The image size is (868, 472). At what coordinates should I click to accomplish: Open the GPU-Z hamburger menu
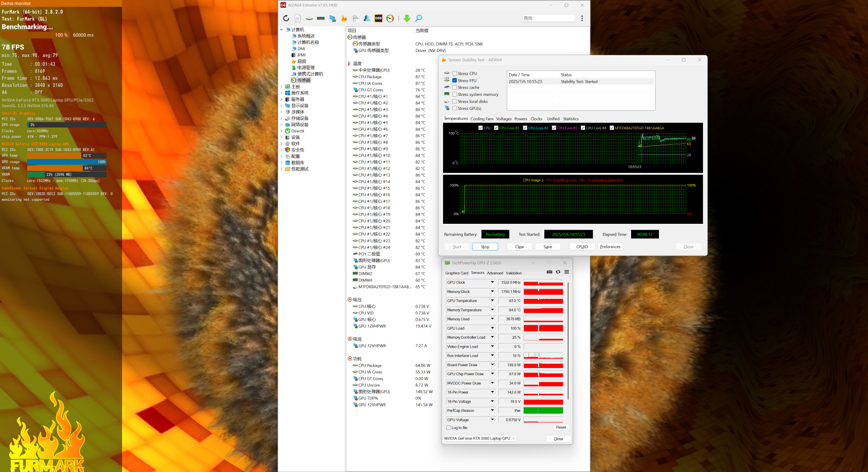click(x=566, y=272)
